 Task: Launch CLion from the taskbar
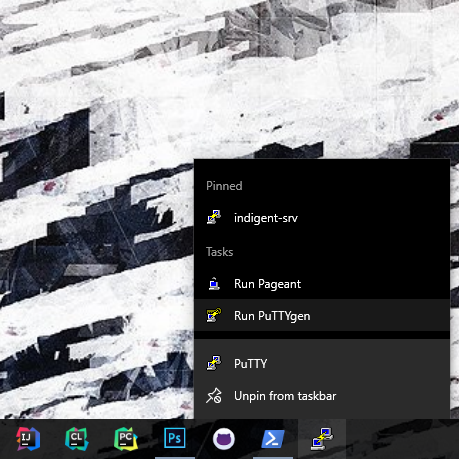[77, 439]
